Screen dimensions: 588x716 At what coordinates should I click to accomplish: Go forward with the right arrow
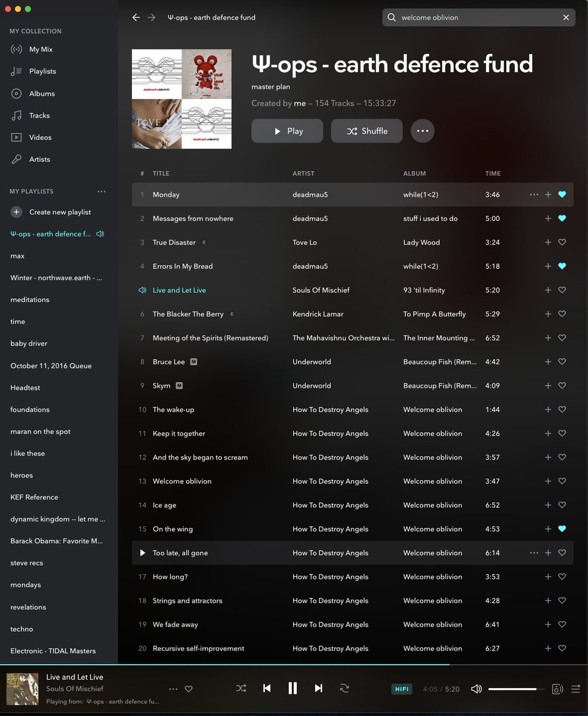point(152,17)
